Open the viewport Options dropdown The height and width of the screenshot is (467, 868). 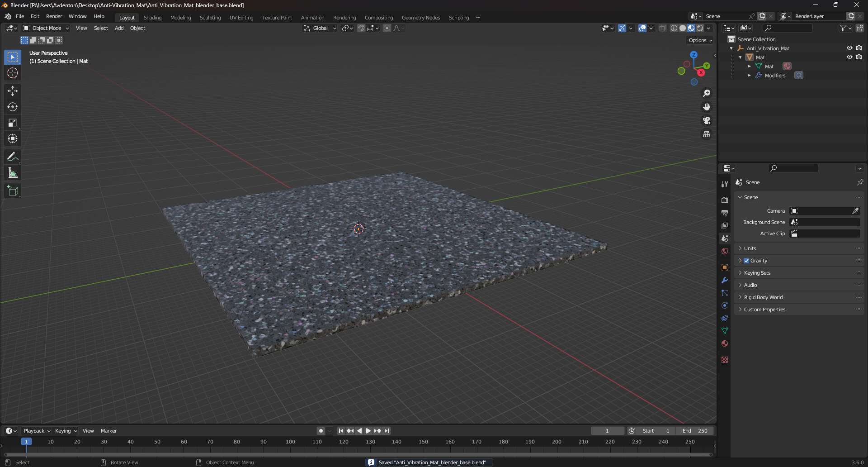pos(700,40)
